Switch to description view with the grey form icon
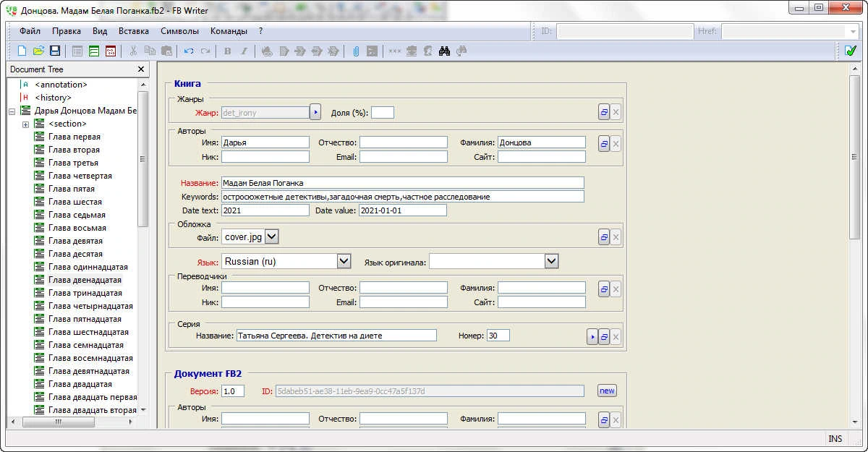 [77, 51]
